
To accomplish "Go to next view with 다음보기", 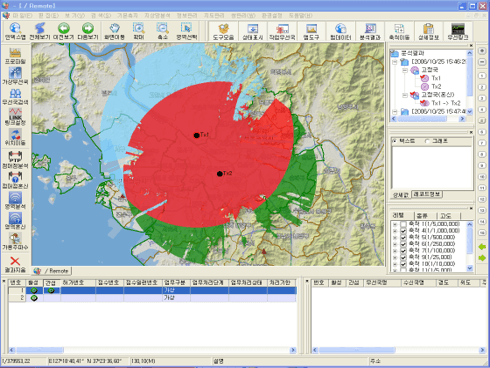I will (x=88, y=31).
